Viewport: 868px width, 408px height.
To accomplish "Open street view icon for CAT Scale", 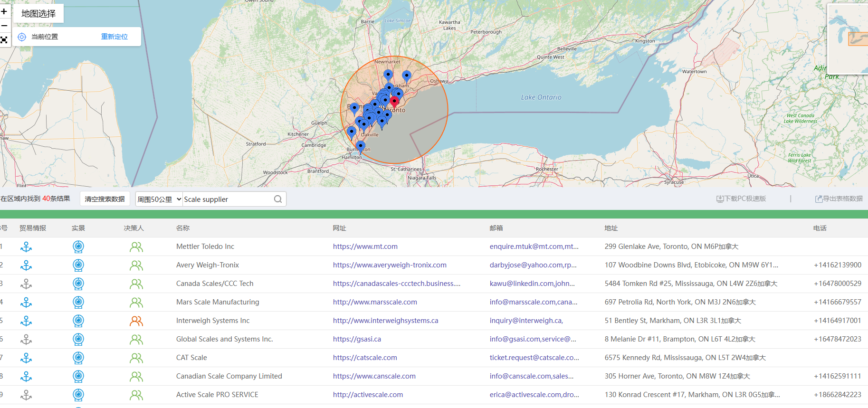I will point(78,358).
